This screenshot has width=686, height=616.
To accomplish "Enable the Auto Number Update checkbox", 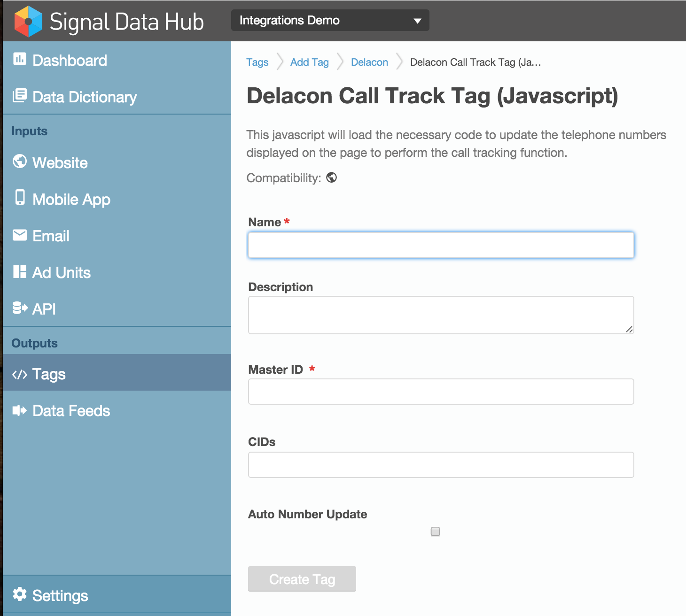I will click(x=436, y=531).
